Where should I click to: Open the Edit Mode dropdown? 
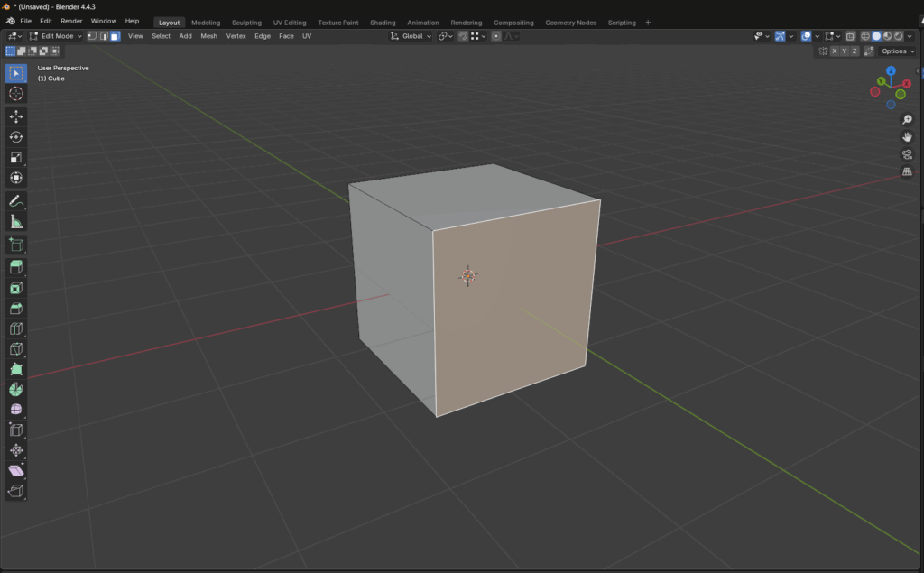coord(56,36)
